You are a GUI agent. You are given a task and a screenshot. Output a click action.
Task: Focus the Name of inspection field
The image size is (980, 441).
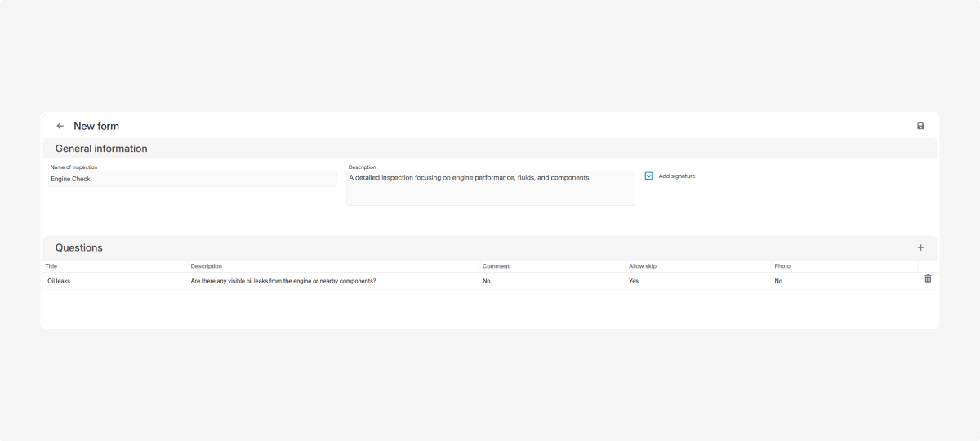click(192, 179)
